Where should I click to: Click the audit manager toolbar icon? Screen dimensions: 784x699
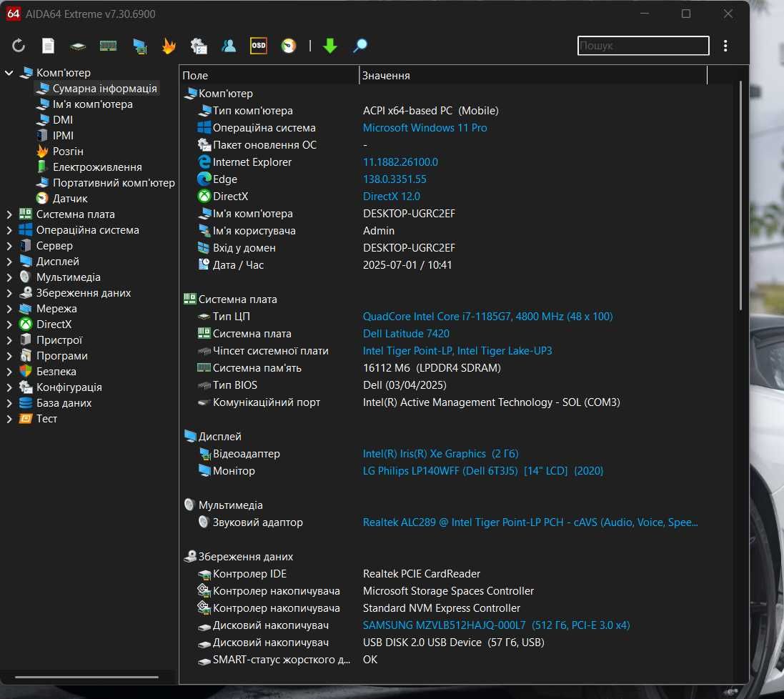[199, 46]
